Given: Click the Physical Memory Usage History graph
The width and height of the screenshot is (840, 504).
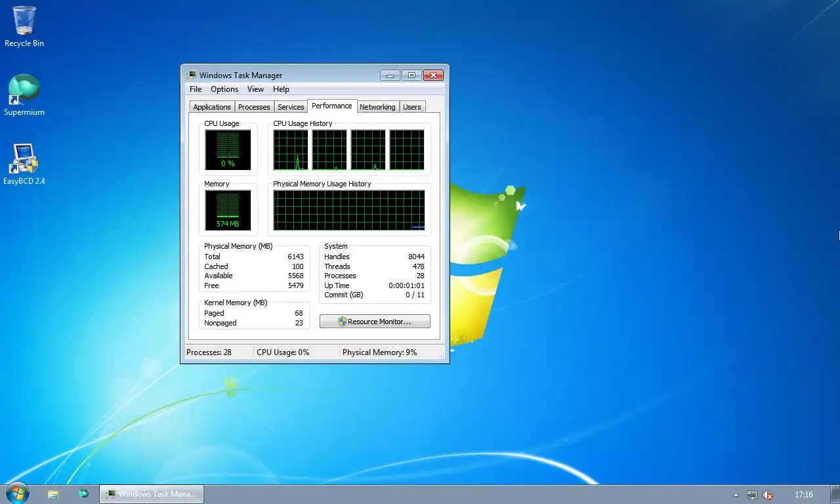Looking at the screenshot, I should pyautogui.click(x=348, y=210).
